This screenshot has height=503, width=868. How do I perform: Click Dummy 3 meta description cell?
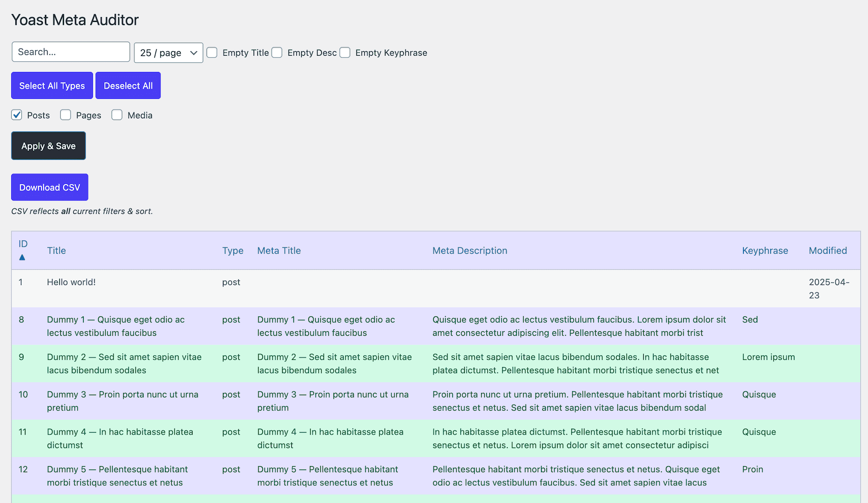[578, 401]
